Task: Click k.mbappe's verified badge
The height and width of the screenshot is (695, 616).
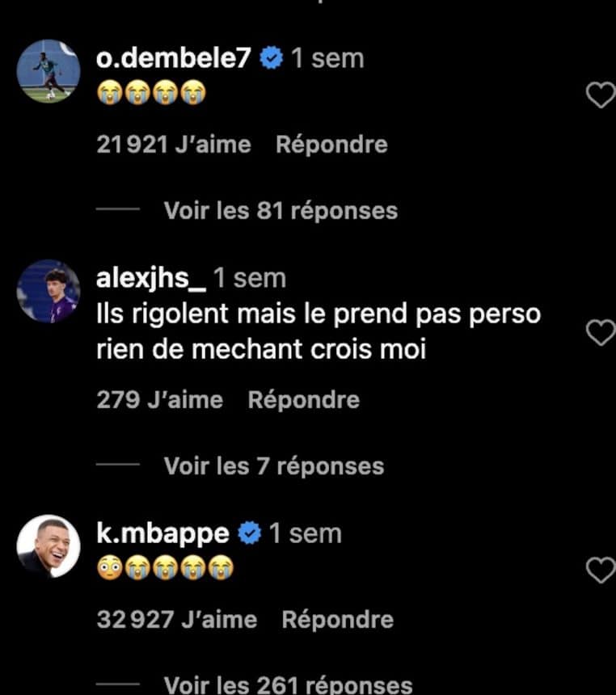Action: [251, 533]
